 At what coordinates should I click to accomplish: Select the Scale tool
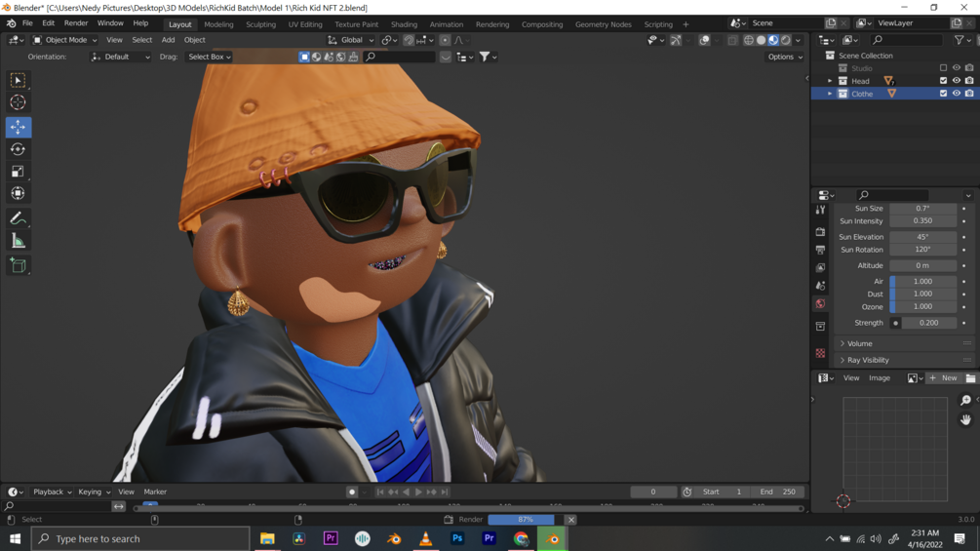tap(18, 172)
